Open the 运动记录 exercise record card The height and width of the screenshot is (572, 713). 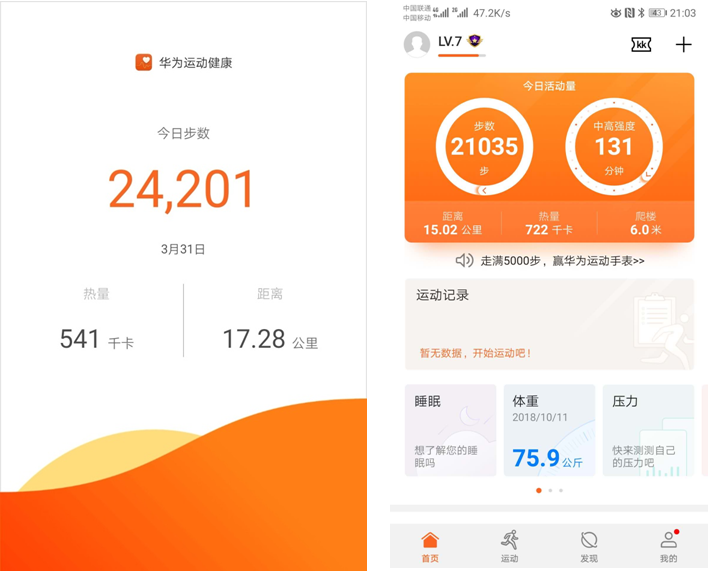coord(549,324)
